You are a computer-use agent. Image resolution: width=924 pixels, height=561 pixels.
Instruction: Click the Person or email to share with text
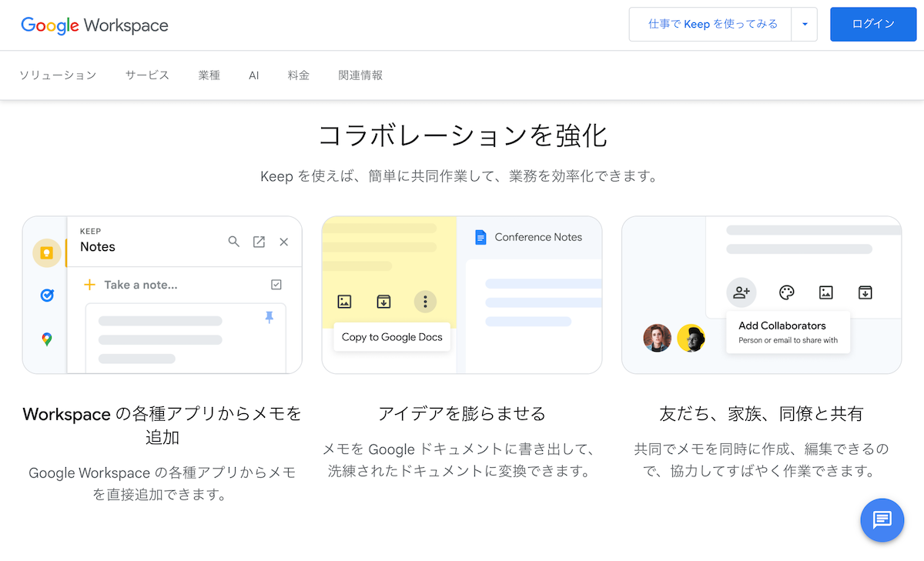point(788,340)
